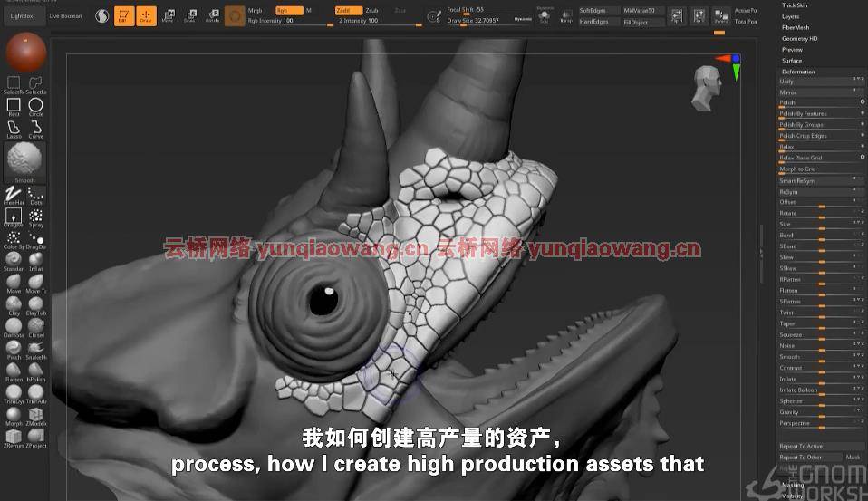Select the large Smooth brush thumbnail

24,161
